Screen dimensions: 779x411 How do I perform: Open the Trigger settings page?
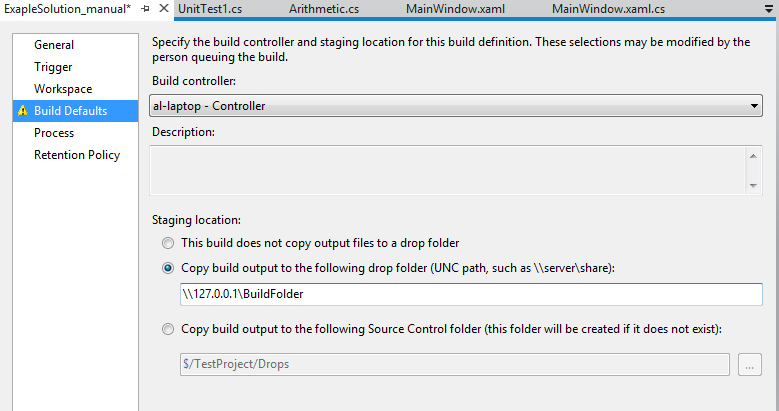click(x=53, y=67)
